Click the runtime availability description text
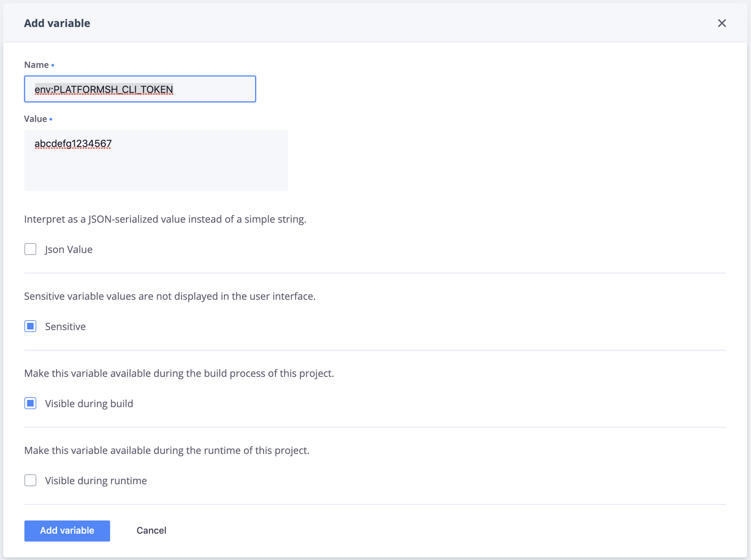This screenshot has height=560, width=751. pos(166,451)
